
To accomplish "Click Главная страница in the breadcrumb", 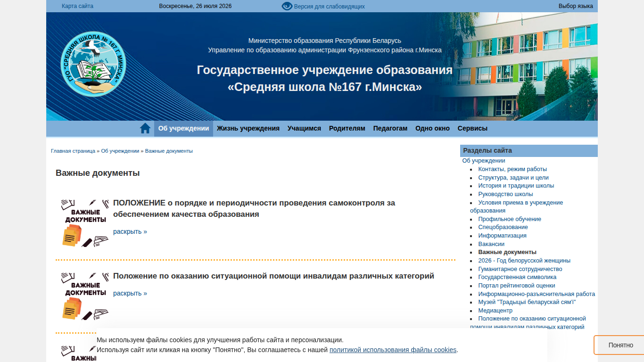I will (x=73, y=151).
